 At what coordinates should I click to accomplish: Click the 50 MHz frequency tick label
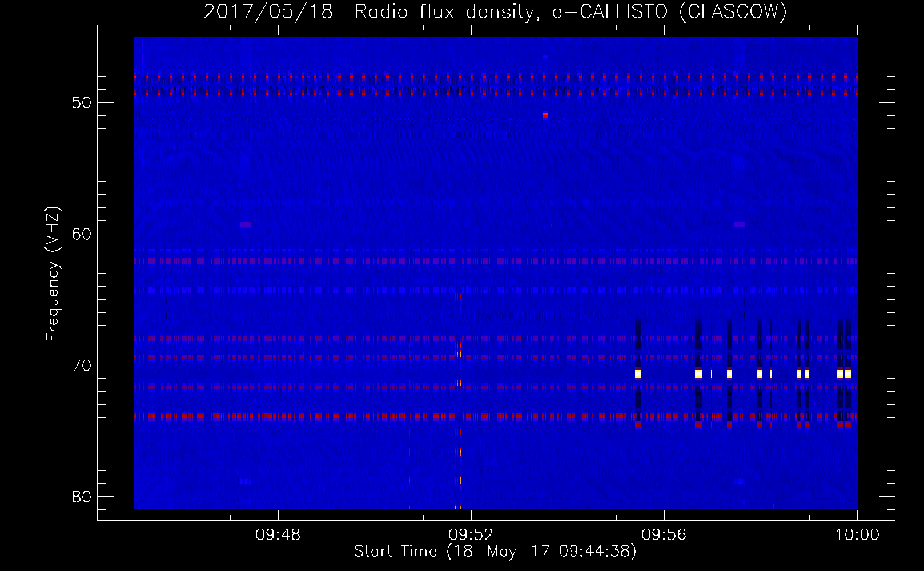click(82, 103)
